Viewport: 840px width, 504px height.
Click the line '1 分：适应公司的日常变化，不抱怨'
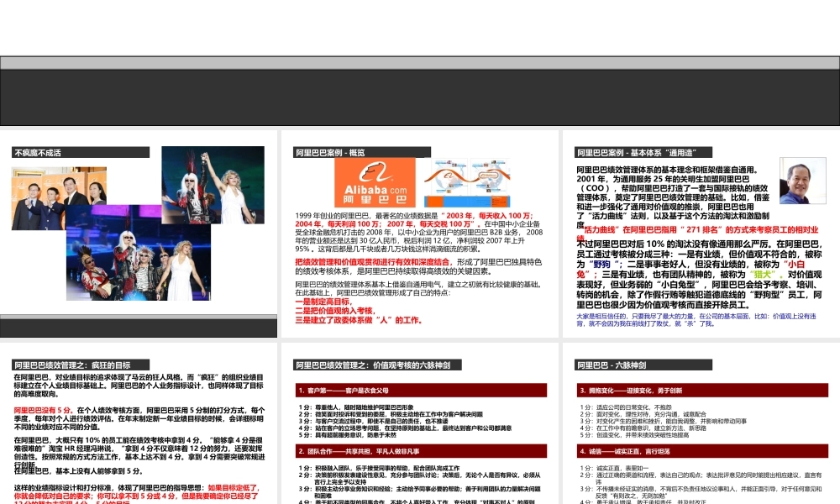tap(626, 407)
